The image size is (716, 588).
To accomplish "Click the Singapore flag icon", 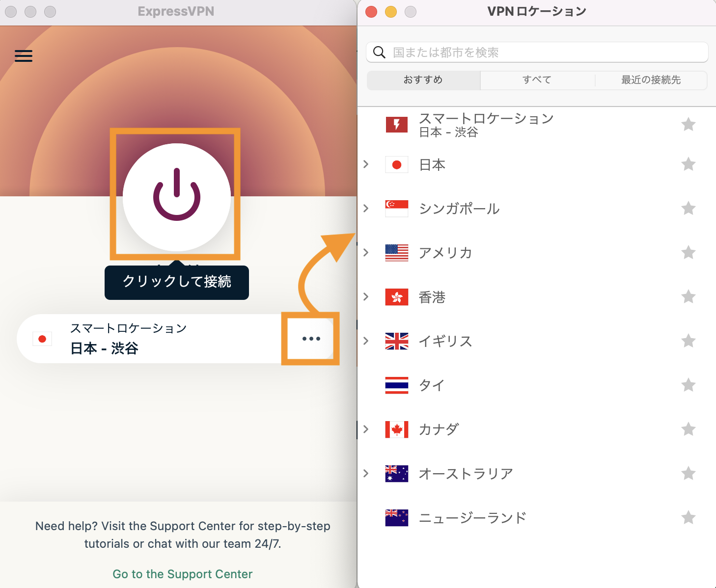I will (x=397, y=209).
